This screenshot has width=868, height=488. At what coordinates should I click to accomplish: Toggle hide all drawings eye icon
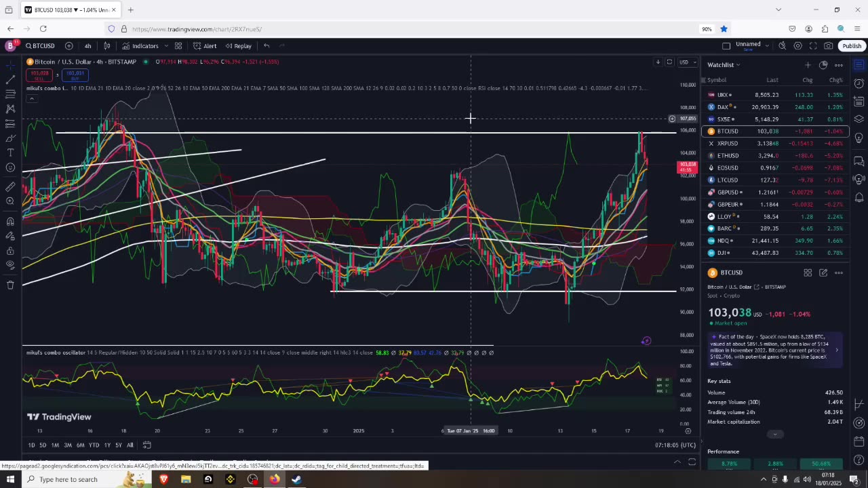click(10, 265)
